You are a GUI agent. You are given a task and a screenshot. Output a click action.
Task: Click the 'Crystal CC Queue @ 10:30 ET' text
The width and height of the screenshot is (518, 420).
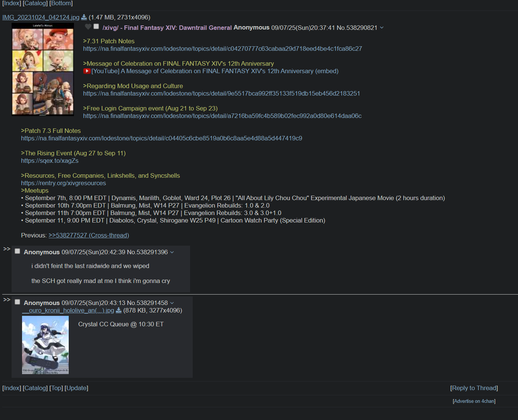121,324
